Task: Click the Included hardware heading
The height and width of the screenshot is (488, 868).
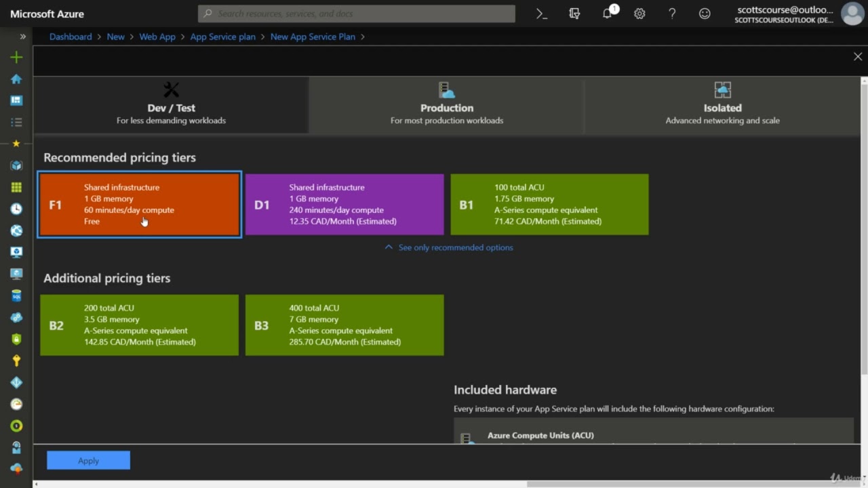Action: pyautogui.click(x=505, y=390)
